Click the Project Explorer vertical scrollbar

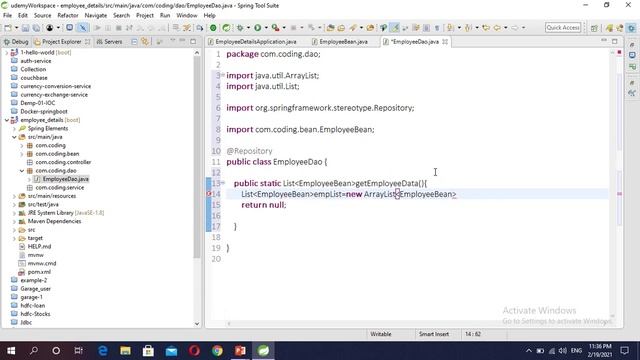click(197, 157)
